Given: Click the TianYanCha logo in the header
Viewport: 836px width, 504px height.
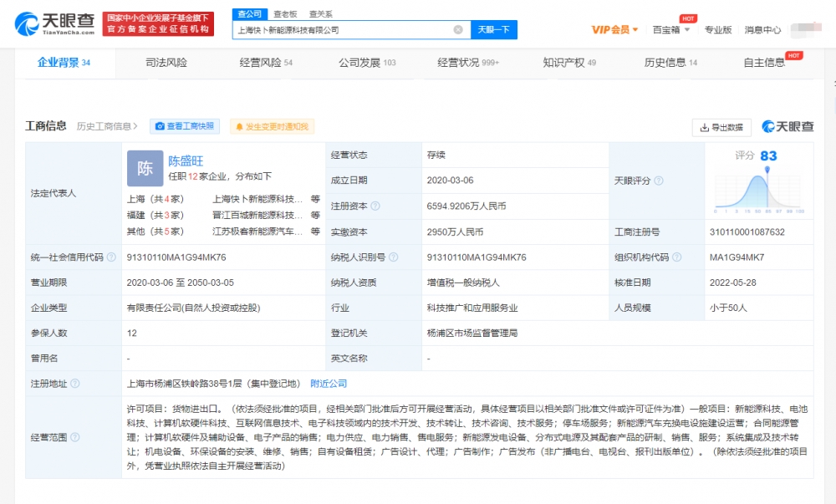Looking at the screenshot, I should click(x=54, y=23).
